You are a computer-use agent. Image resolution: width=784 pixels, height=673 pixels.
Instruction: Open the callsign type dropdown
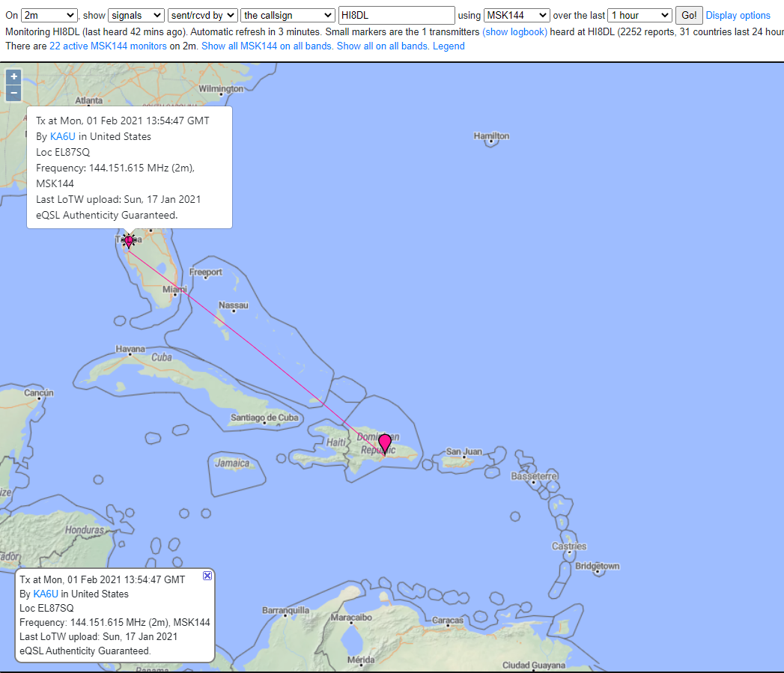point(288,15)
